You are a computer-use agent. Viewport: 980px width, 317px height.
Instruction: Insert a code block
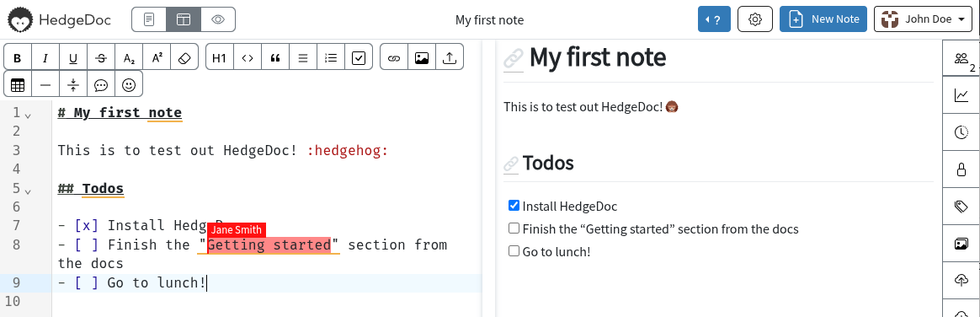[247, 58]
